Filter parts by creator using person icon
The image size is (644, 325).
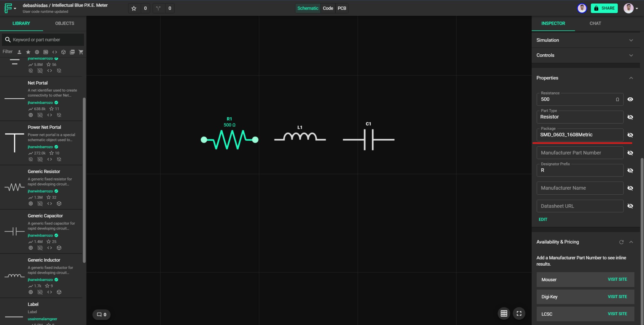point(19,52)
